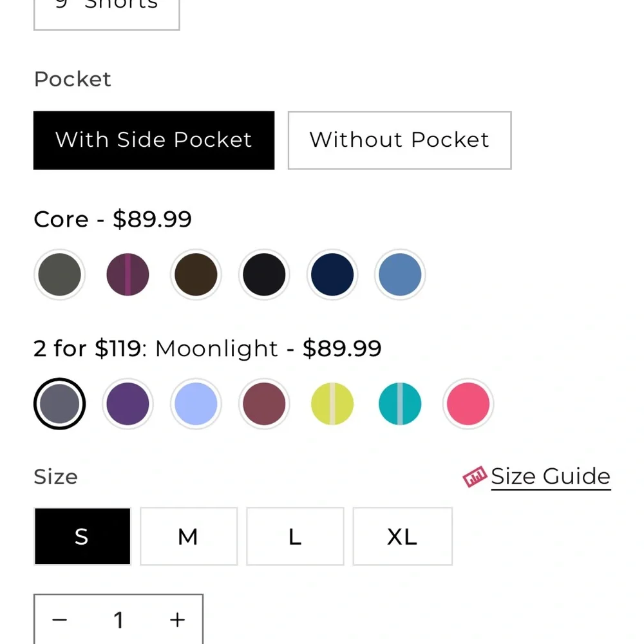This screenshot has height=644, width=644.
Task: Increase quantity with the plus icon
Action: coord(177,620)
